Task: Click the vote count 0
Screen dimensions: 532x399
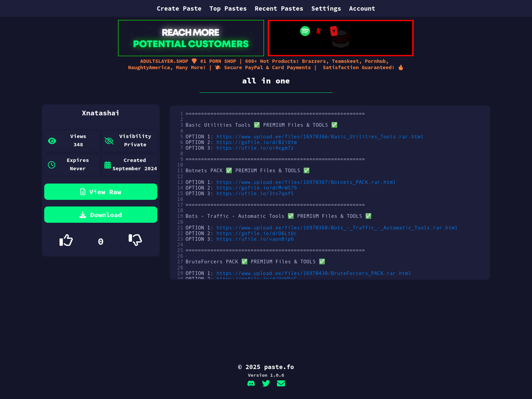Action: (x=101, y=241)
